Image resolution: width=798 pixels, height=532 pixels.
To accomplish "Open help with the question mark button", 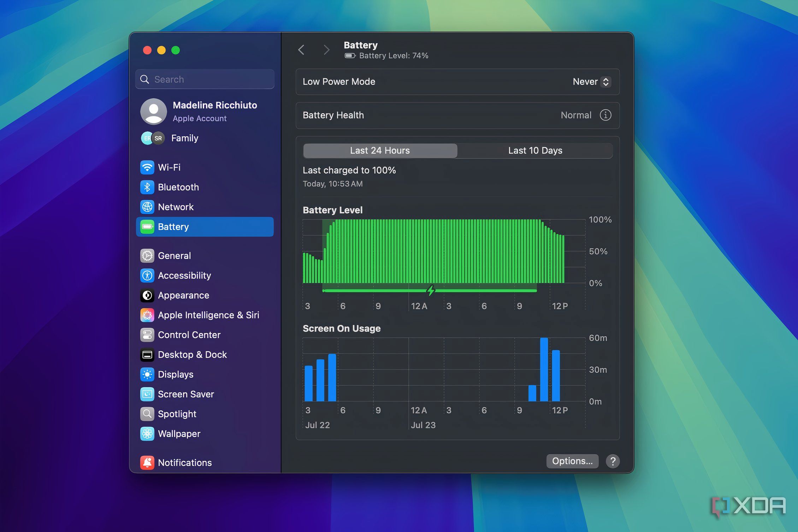I will click(613, 461).
